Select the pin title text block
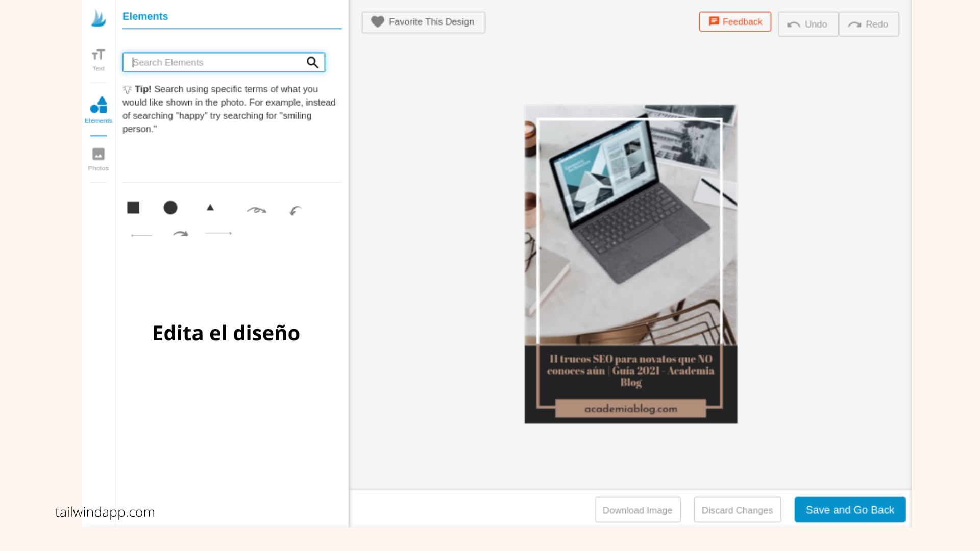Viewport: 980px width, 551px height. (631, 371)
